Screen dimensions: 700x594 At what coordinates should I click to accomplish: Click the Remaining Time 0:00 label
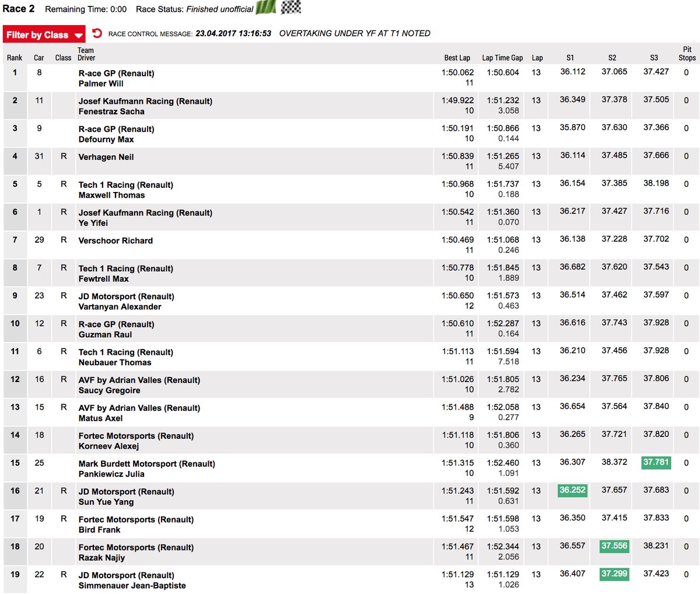[x=86, y=9]
